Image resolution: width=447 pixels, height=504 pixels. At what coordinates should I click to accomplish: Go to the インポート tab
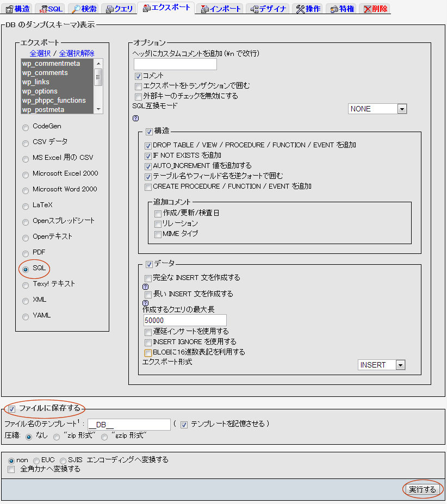point(220,9)
